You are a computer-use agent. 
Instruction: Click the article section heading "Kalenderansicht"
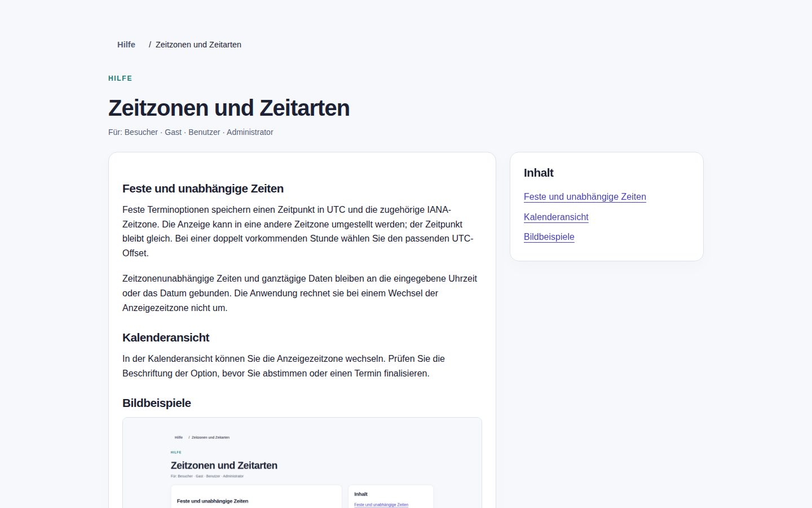166,338
